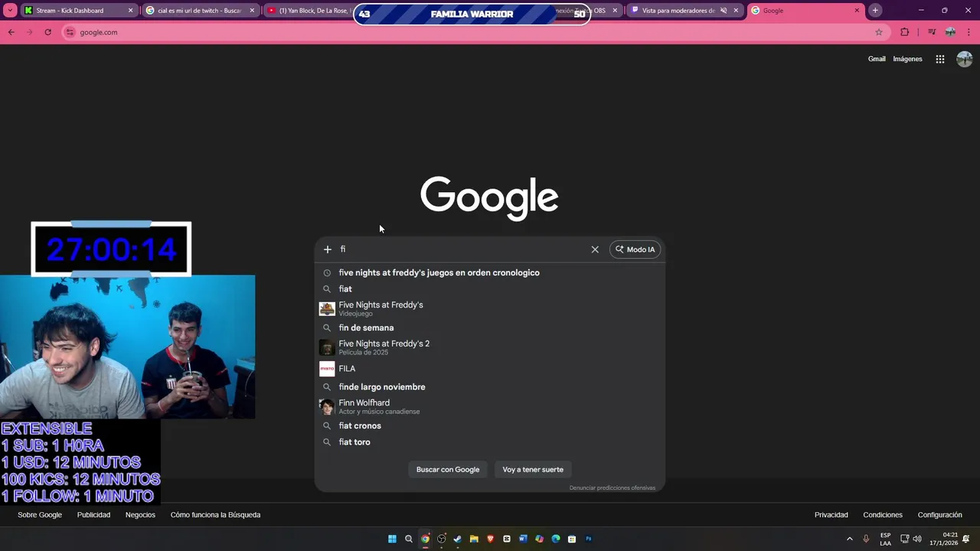
Task: Focus the Google search text field
Action: (463, 249)
